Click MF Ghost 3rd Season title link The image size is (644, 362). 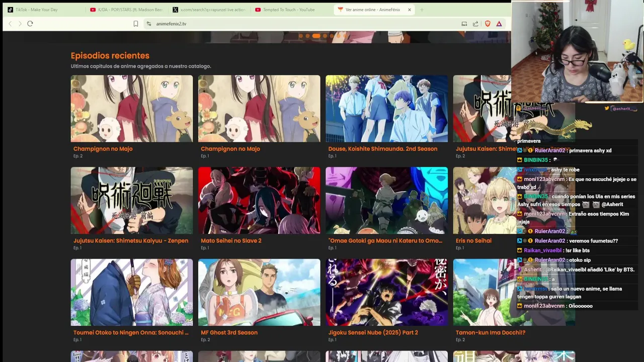[229, 333]
